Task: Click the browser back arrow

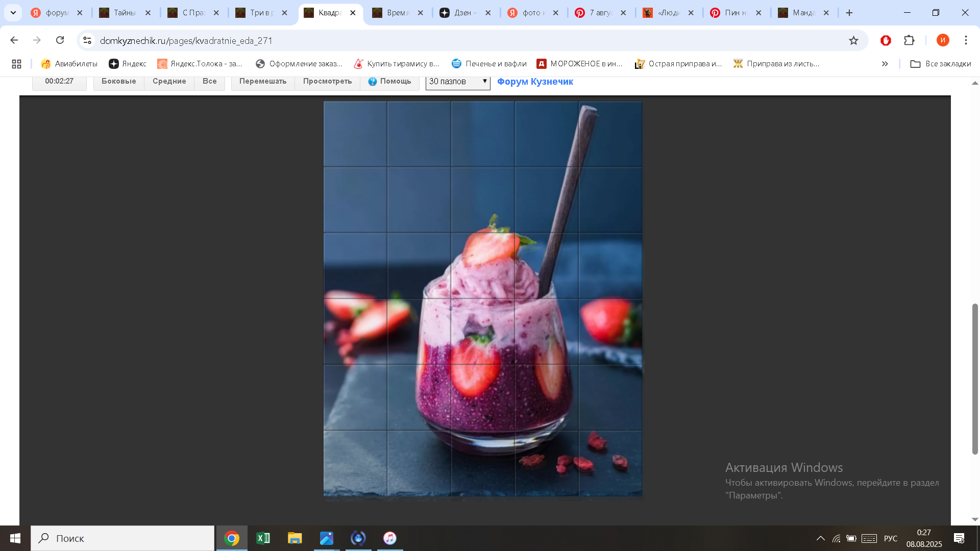Action: tap(14, 40)
